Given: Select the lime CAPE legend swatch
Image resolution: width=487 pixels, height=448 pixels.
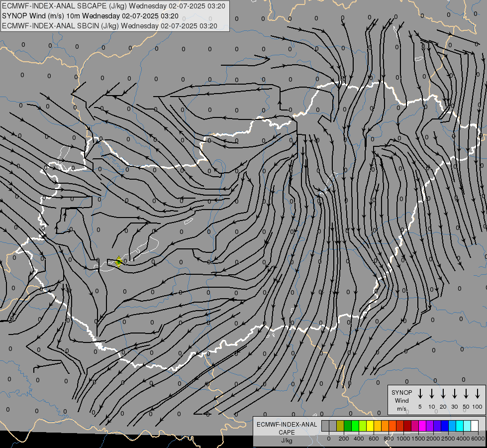Looking at the screenshot, I should [x=363, y=426].
